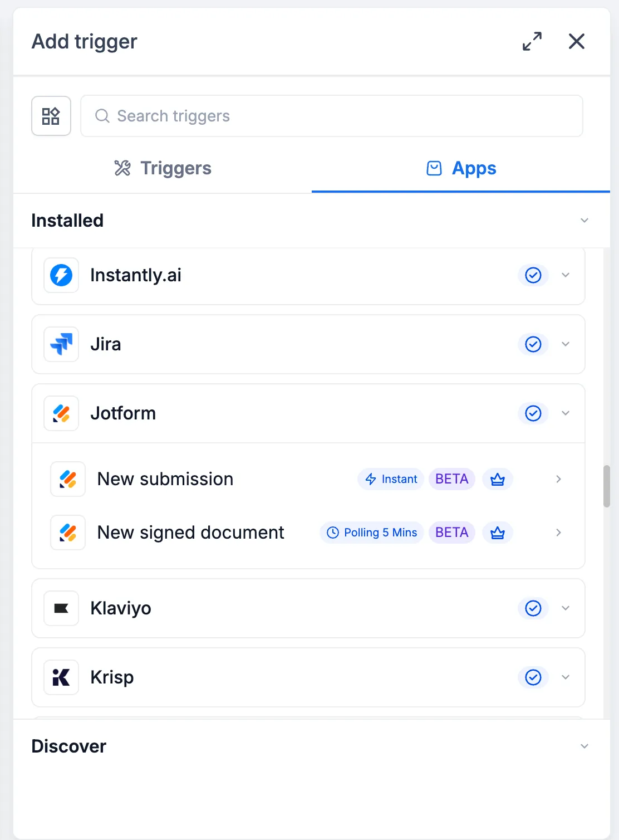The width and height of the screenshot is (619, 840).
Task: Expand the Krisp app row
Action: (566, 677)
